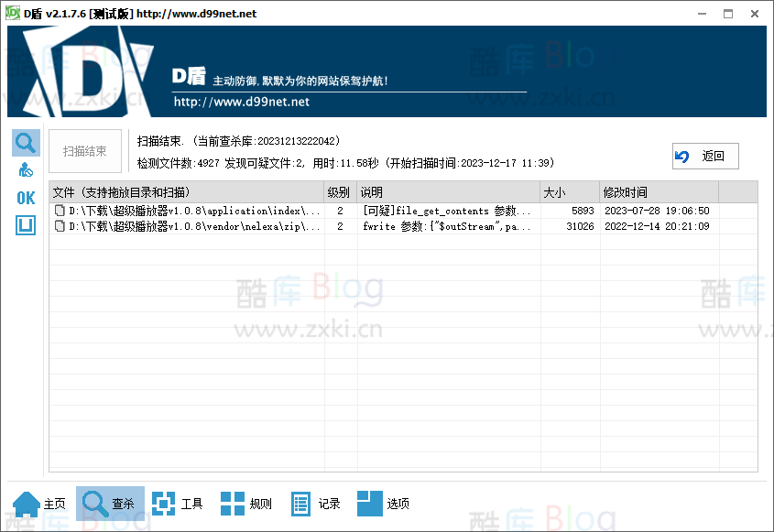Sort results by the 大小 column header
The height and width of the screenshot is (532, 774).
point(570,192)
